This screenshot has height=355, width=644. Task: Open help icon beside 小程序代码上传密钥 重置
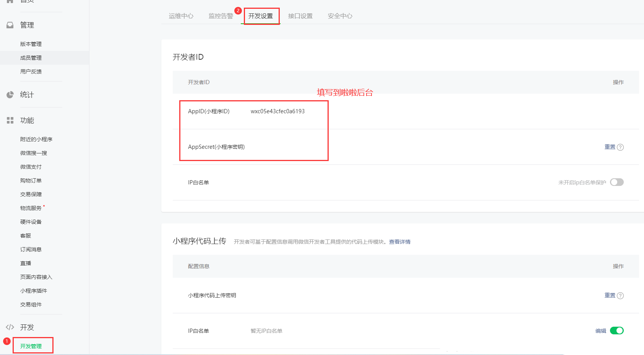pos(620,296)
